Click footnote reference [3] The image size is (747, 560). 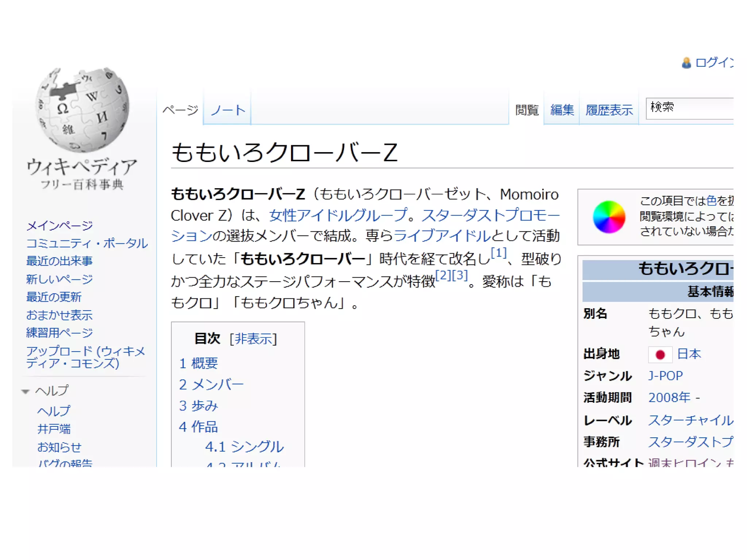(x=460, y=275)
